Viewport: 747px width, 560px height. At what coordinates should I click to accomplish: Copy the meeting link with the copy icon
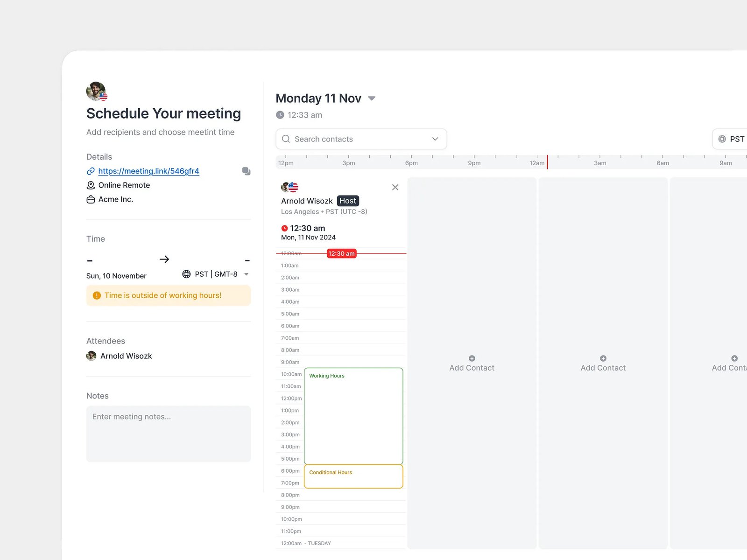coord(246,171)
